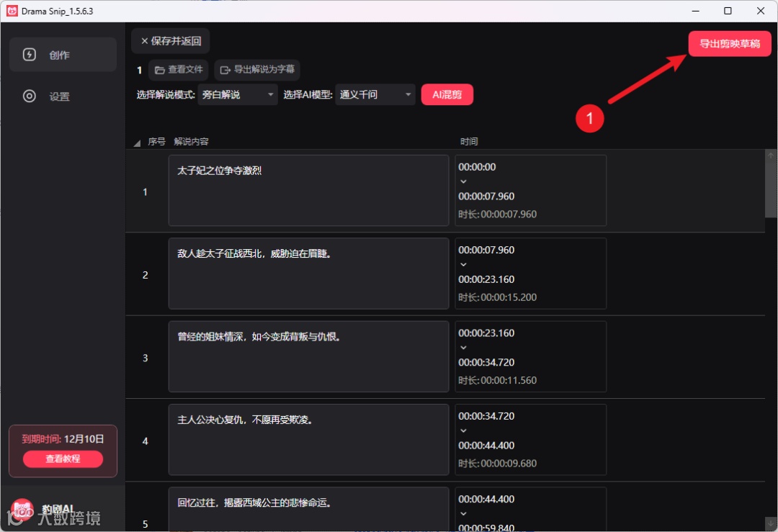This screenshot has height=532, width=778.
Task: Click 查看教程 button in expiry card
Action: (63, 459)
